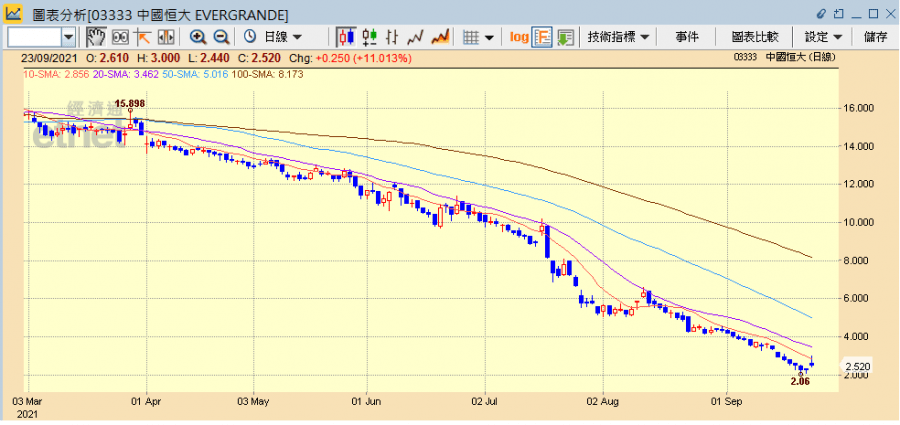900x425 pixels.
Task: Click the zoom out magnifier icon
Action: click(221, 37)
